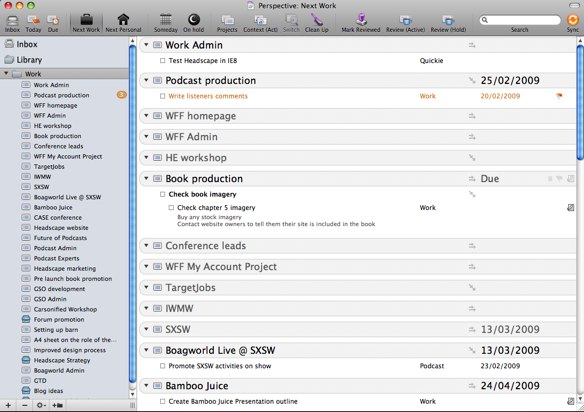Open Next Personal house icon
584x412 pixels.
(x=123, y=19)
